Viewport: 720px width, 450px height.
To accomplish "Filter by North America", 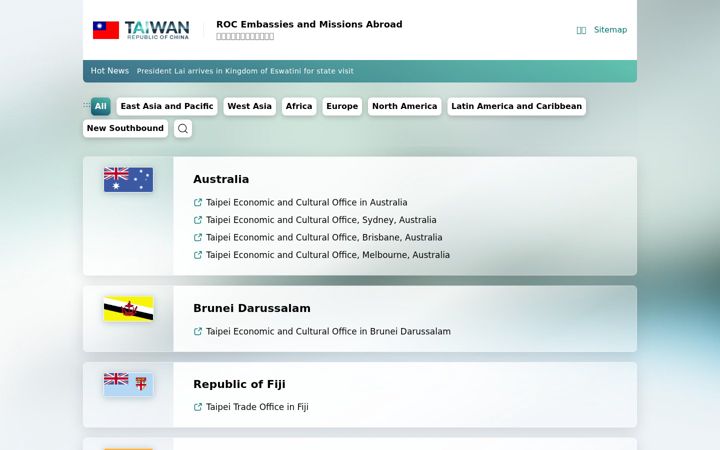I will (x=405, y=106).
